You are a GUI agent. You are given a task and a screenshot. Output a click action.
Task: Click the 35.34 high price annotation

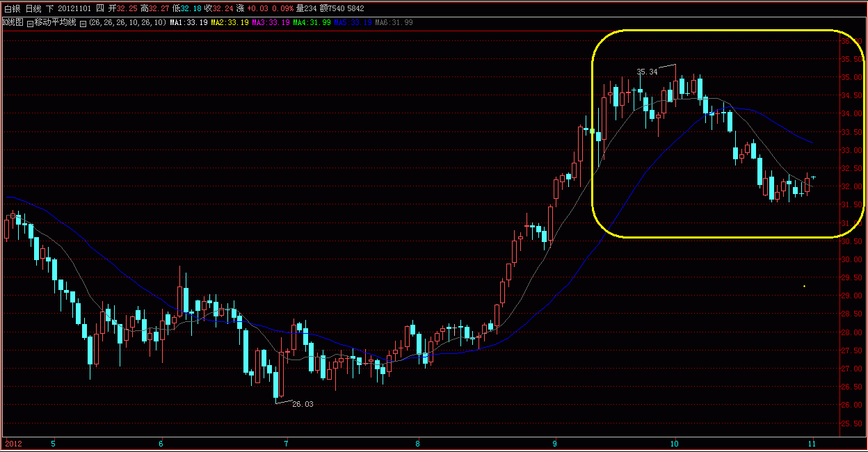(647, 72)
